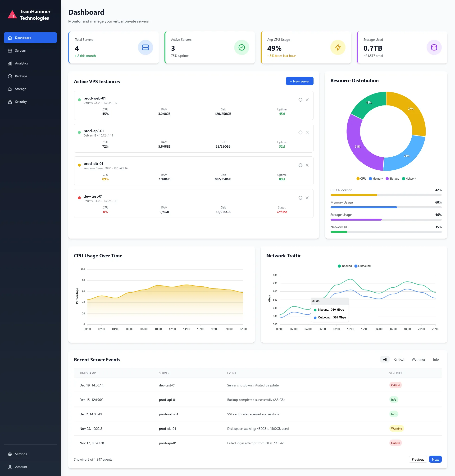Viewport: 455px width, 476px height.
Task: Select the prod-web-01 server name
Action: [x=95, y=98]
